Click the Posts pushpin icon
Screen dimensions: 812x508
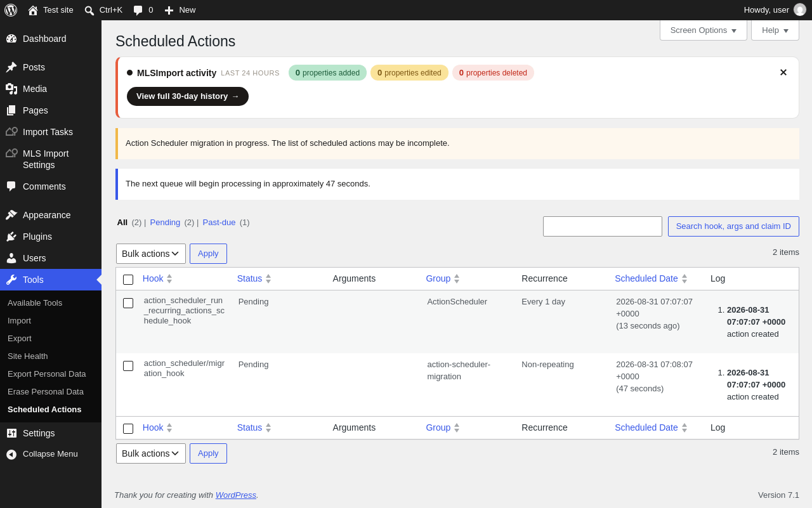11,67
